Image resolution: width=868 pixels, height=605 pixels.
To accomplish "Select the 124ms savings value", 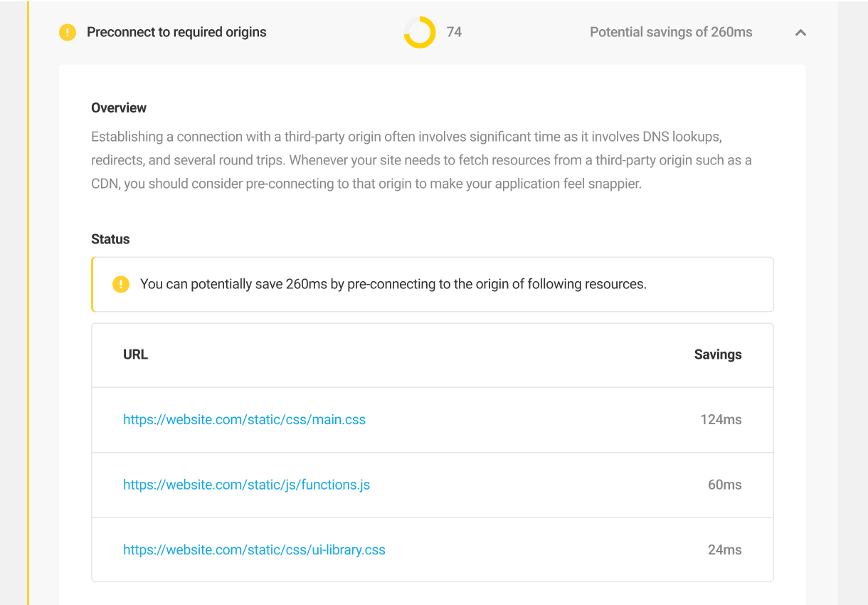I will tap(721, 419).
